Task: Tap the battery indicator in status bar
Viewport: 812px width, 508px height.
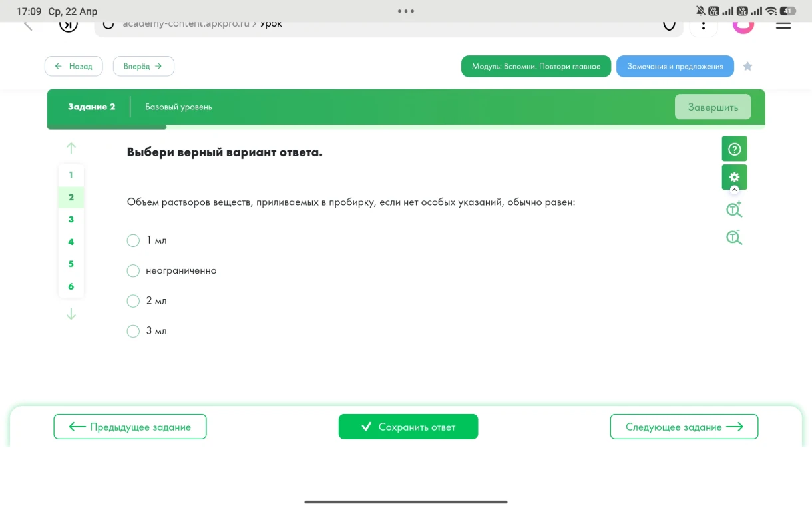Action: tap(788, 11)
